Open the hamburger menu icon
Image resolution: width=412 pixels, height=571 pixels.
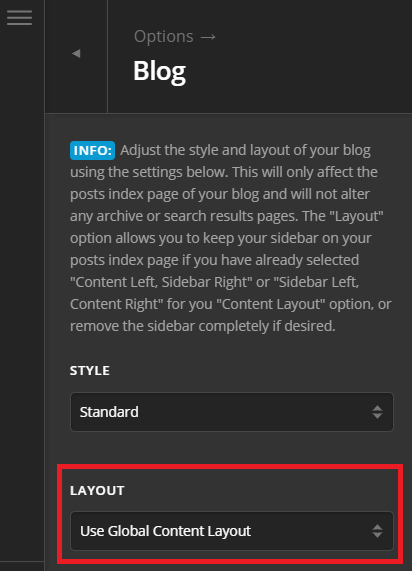point(19,17)
